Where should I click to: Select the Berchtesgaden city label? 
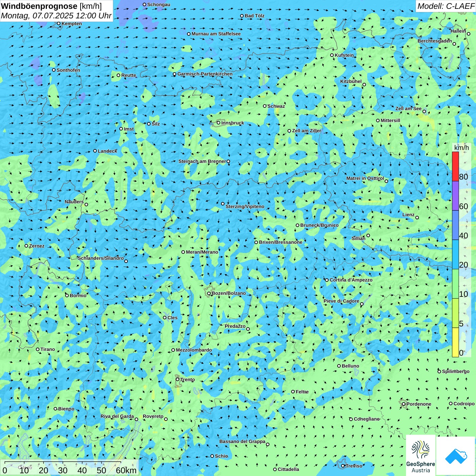[x=435, y=41]
